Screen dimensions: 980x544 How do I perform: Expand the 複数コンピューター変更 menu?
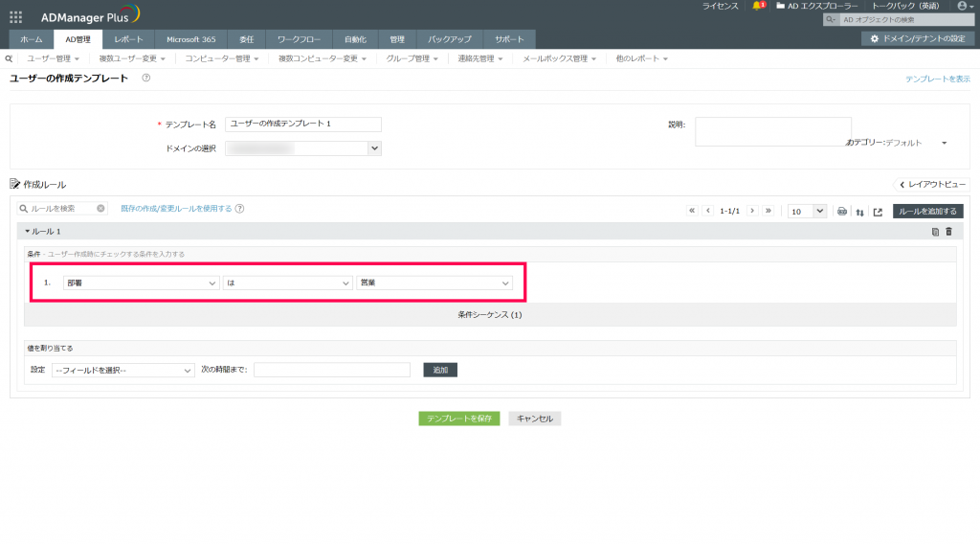point(323,58)
